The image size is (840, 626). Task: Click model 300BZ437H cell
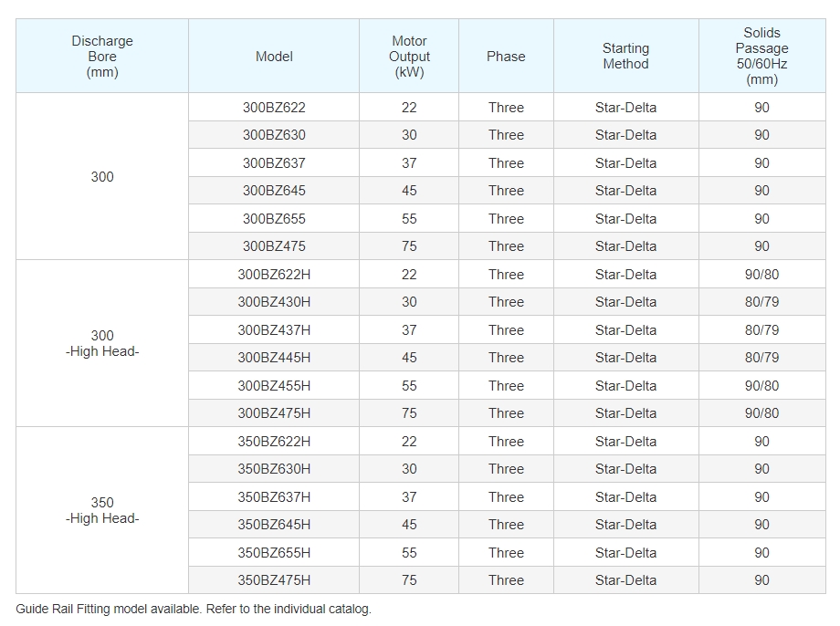(x=274, y=329)
